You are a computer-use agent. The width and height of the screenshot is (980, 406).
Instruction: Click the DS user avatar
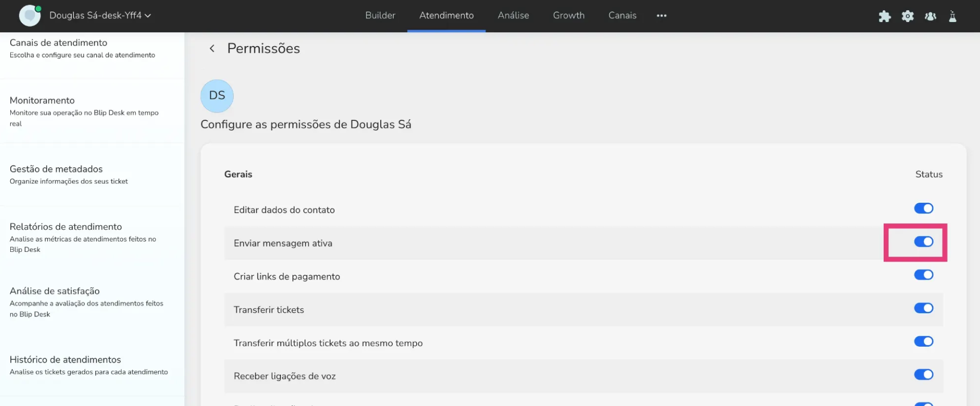[217, 96]
